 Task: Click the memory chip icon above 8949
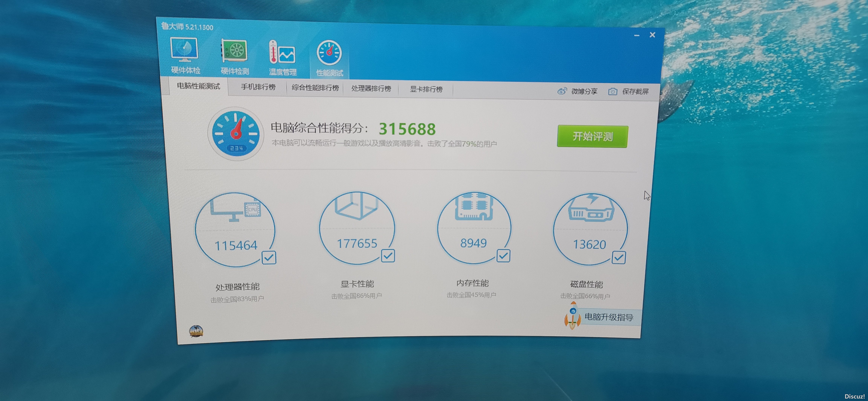point(474,206)
